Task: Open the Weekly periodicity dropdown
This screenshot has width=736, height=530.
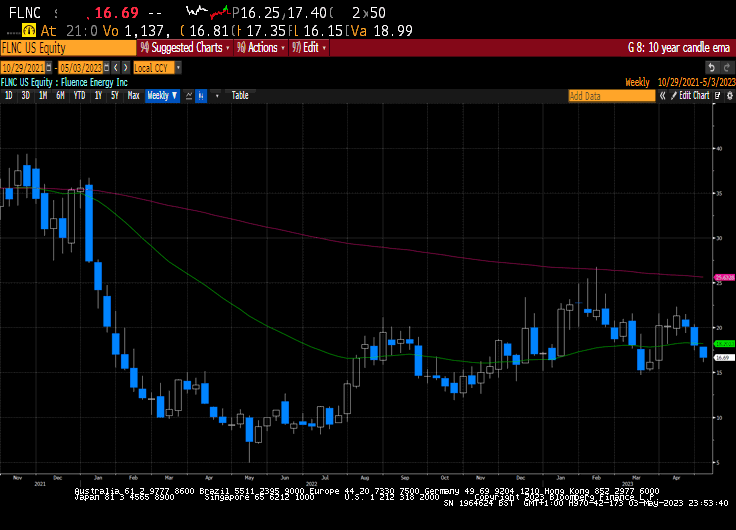Action: [162, 96]
